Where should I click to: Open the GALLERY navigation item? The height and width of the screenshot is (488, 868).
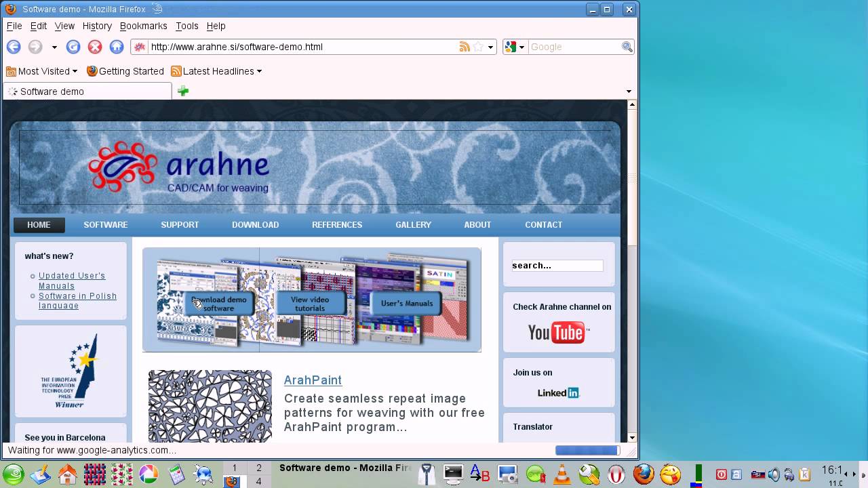click(x=414, y=225)
